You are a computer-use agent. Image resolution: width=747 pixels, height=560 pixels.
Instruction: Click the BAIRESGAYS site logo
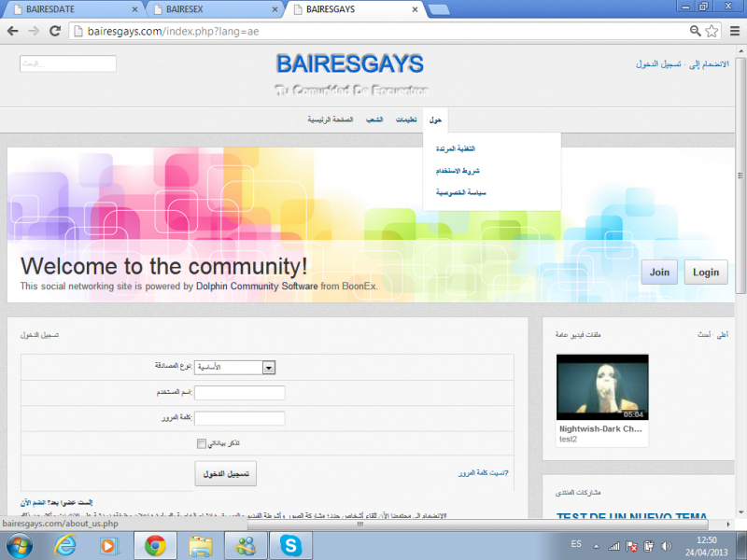click(x=350, y=63)
